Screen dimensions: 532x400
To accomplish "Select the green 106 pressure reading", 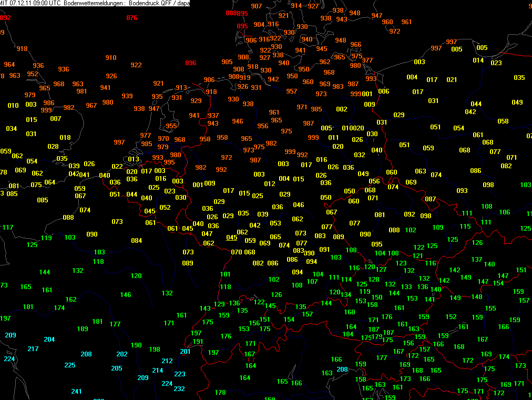I will (x=505, y=212).
